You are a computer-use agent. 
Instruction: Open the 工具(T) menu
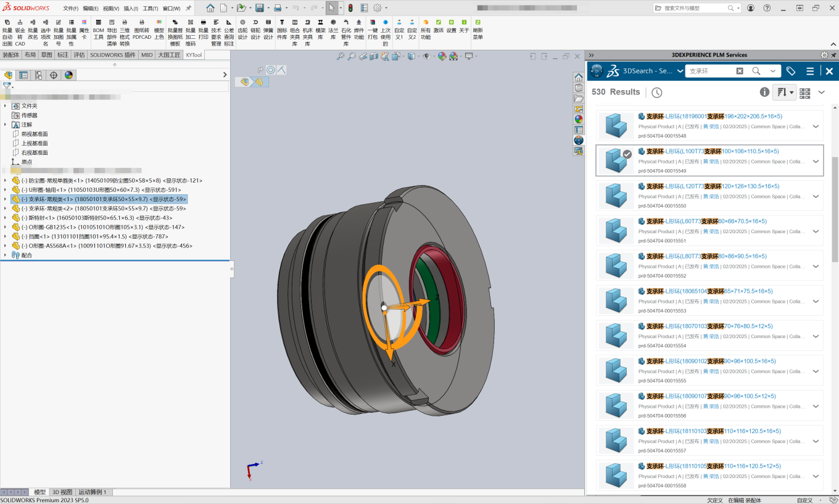[150, 9]
